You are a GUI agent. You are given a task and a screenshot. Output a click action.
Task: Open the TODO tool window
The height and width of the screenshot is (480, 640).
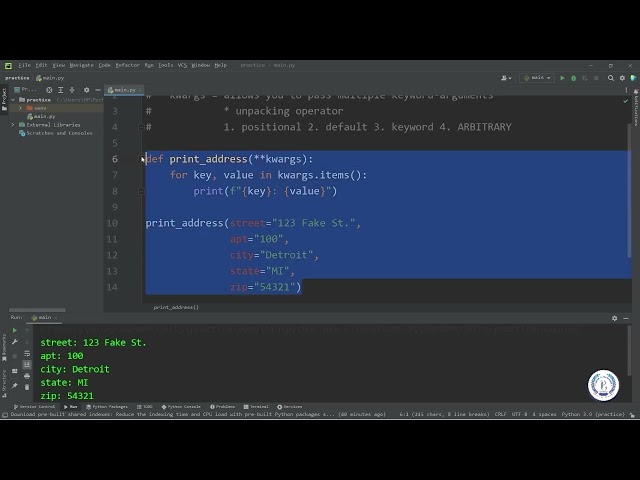pyautogui.click(x=144, y=407)
